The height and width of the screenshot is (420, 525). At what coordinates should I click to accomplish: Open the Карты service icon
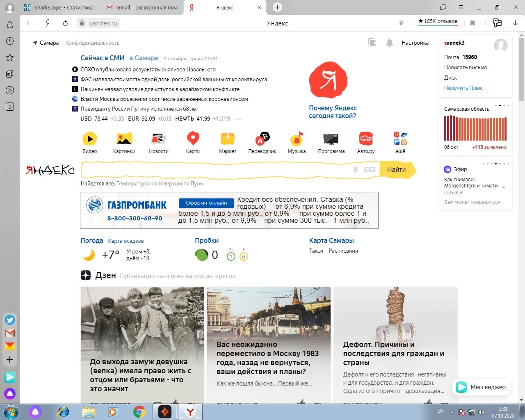point(193,139)
